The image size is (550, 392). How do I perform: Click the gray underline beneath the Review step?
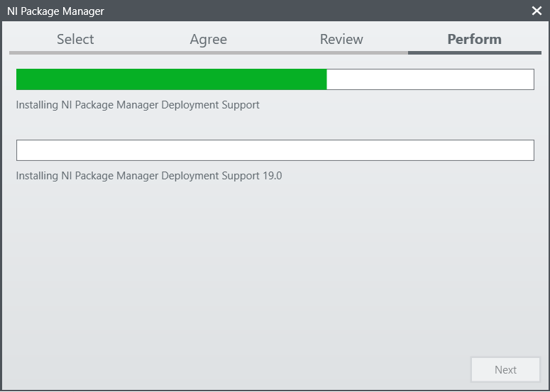pyautogui.click(x=341, y=52)
